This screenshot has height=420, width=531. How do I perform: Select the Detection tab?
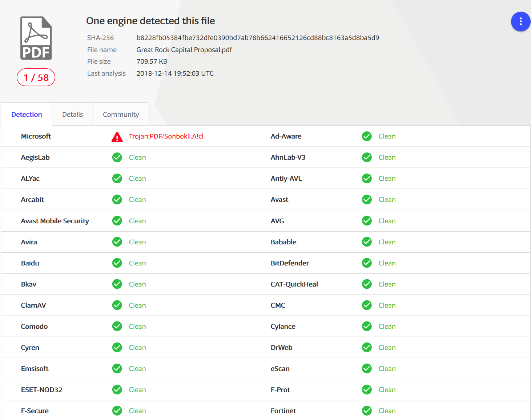[27, 114]
